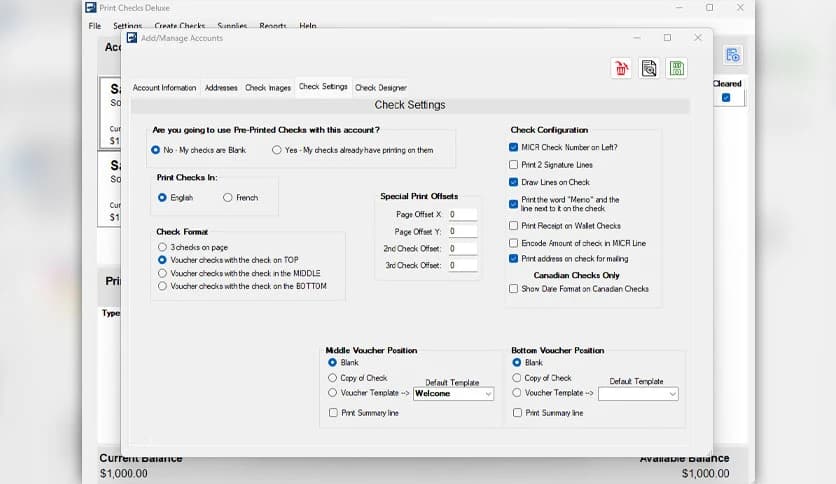Enable Show Date Format on Canadian Checks
Image resolution: width=836 pixels, height=484 pixels.
click(513, 289)
